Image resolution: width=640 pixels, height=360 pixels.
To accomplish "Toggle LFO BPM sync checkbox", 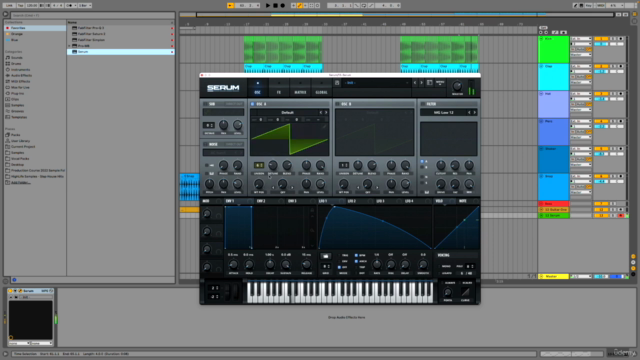I will (356, 255).
